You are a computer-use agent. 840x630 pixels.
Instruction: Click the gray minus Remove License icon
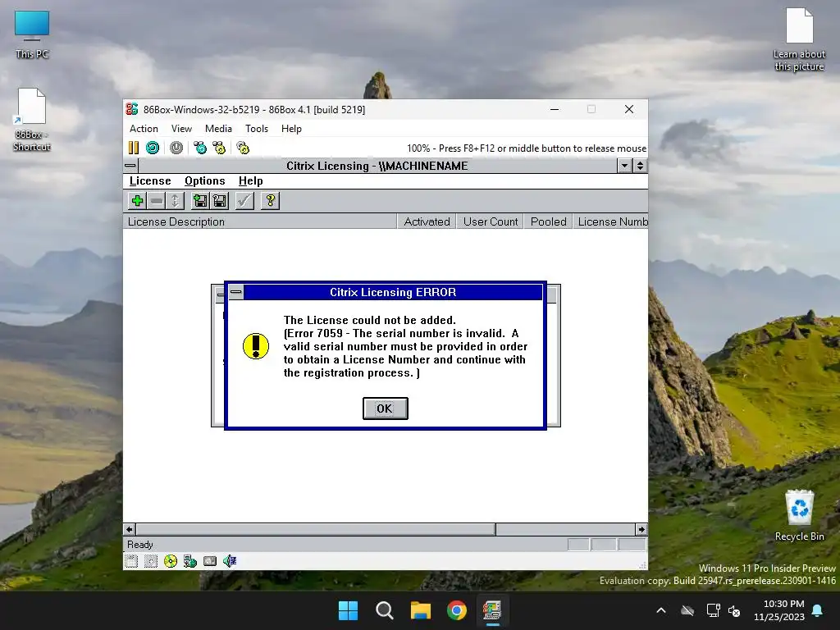tap(157, 201)
